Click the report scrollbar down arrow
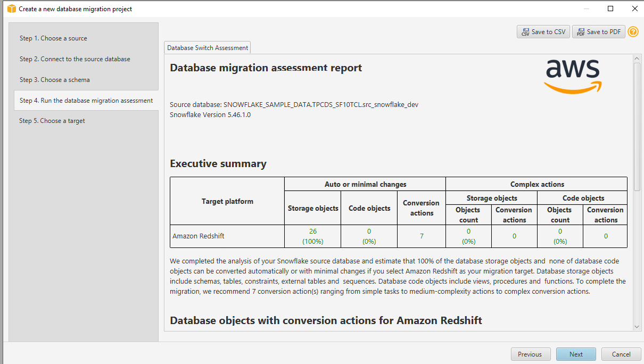The width and height of the screenshot is (644, 364). (637, 326)
